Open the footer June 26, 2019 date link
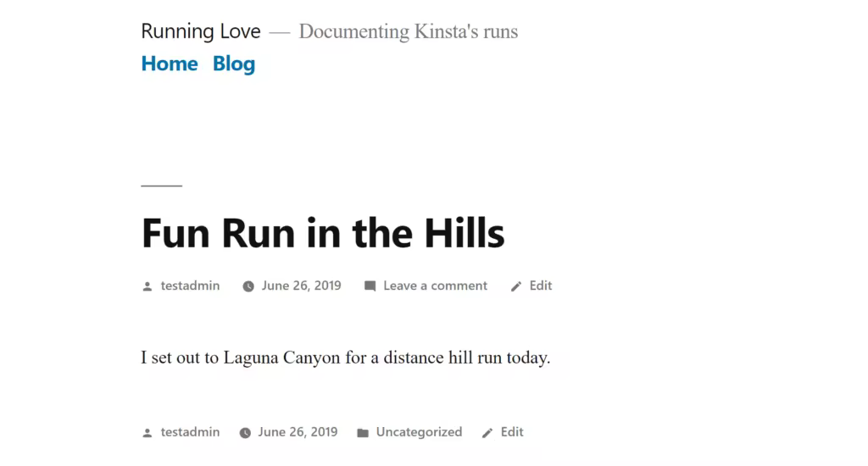The image size is (868, 466). pos(298,432)
